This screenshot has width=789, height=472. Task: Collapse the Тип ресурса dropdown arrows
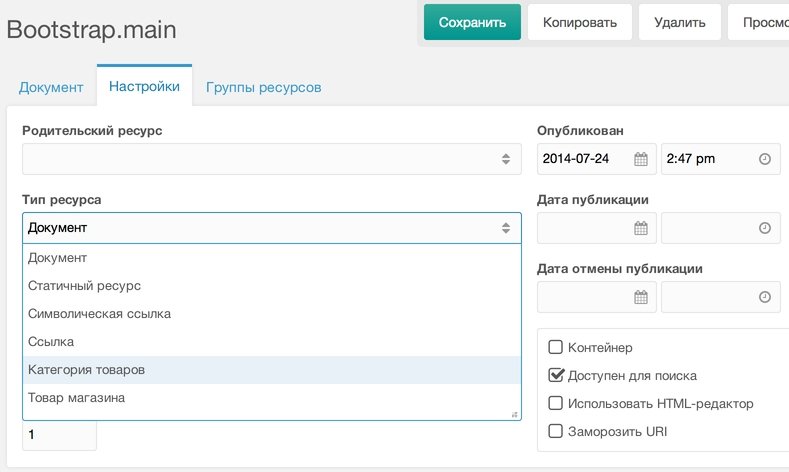(506, 228)
